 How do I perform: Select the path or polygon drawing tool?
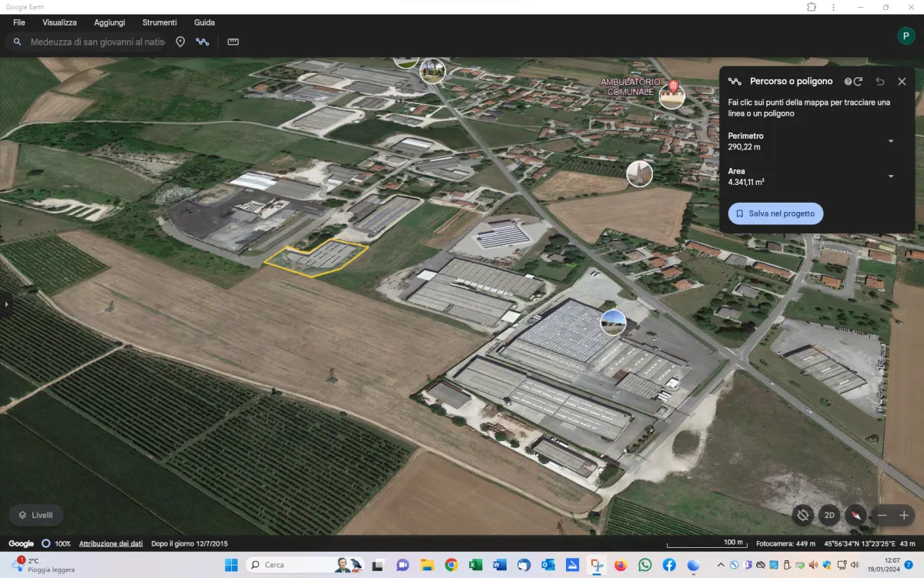click(x=203, y=42)
